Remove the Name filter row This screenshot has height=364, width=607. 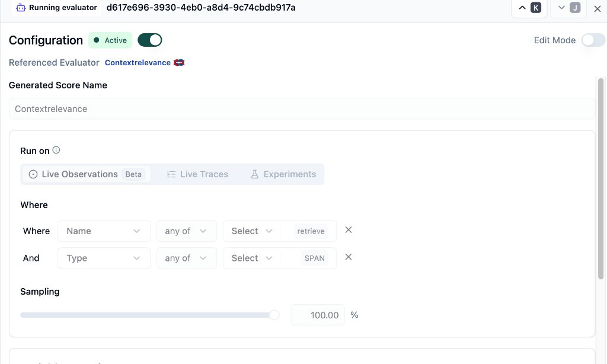click(349, 230)
